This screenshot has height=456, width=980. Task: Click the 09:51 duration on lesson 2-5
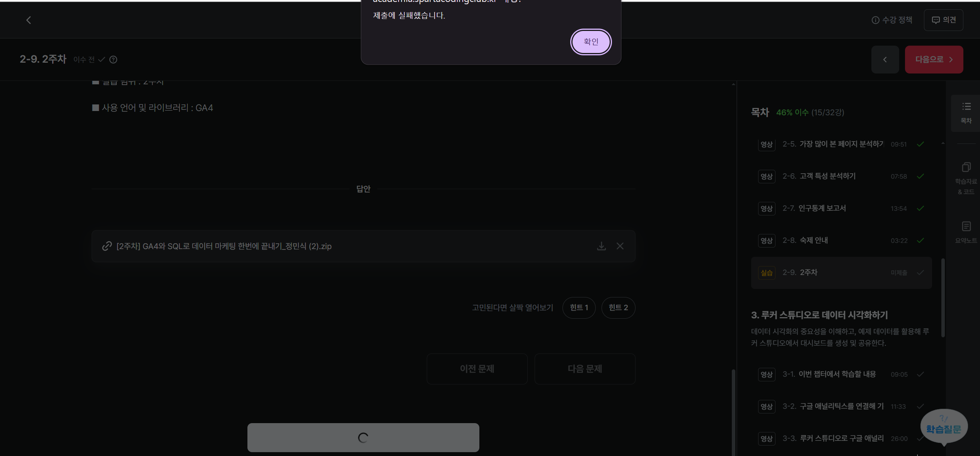coord(898,144)
